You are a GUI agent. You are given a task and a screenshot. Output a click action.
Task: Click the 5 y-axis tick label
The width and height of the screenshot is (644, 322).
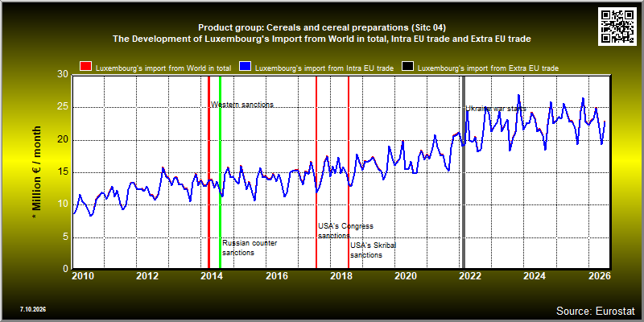point(65,237)
